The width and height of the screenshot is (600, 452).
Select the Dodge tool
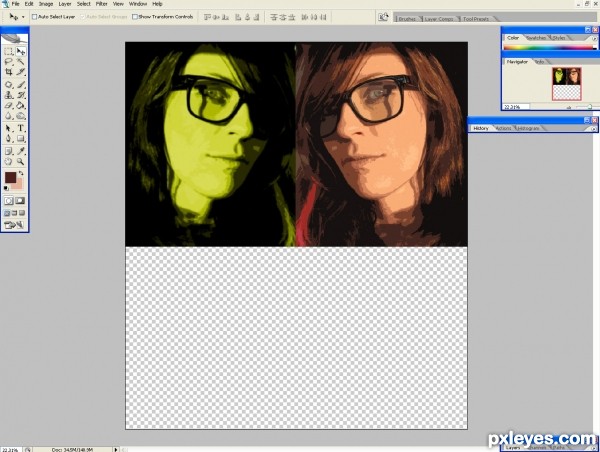pyautogui.click(x=21, y=116)
